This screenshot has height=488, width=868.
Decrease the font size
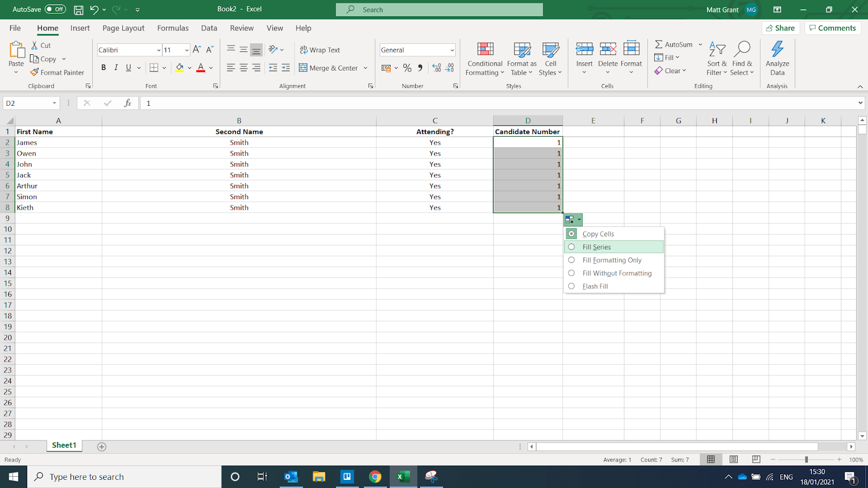(x=210, y=50)
